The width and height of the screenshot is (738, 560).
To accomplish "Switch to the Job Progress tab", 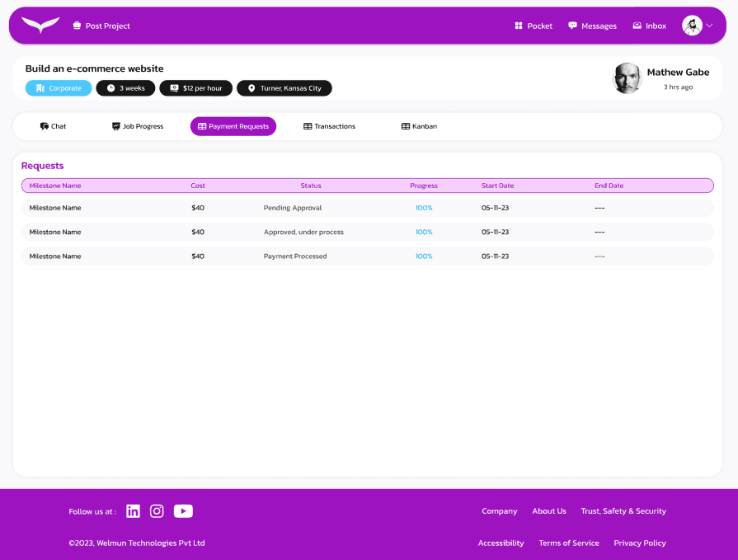I will click(138, 126).
